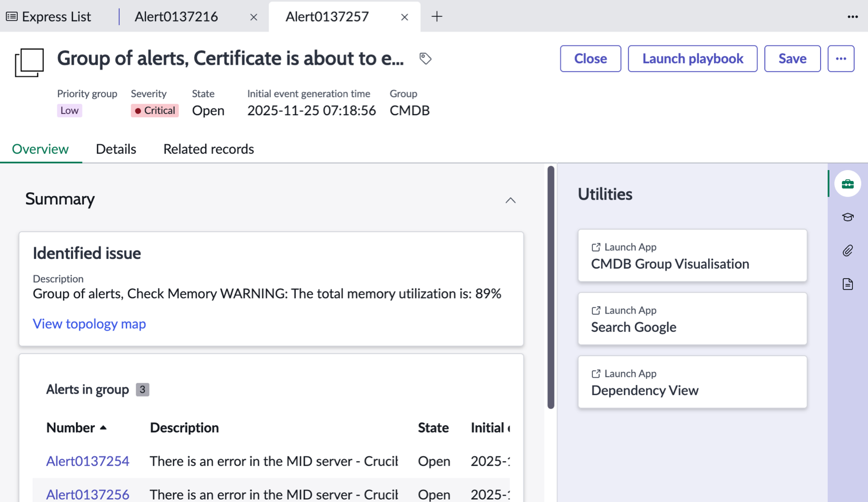Click the tag icon next to alert title
This screenshot has height=502, width=868.
coord(425,59)
